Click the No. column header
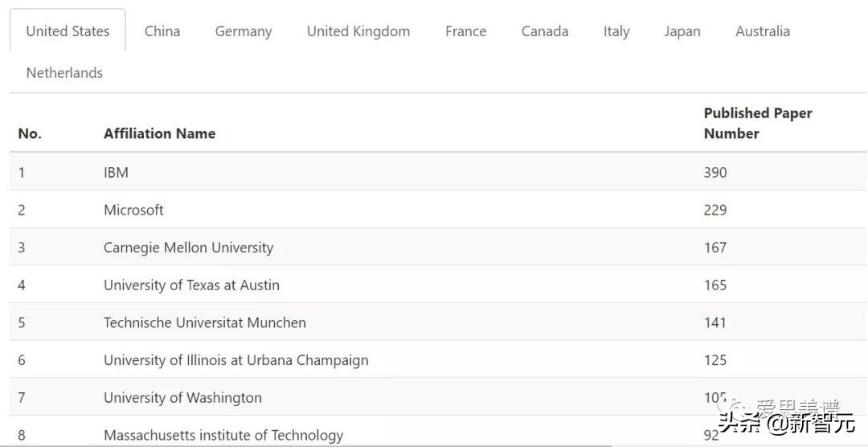Viewport: 868px width, 447px height. (30, 133)
